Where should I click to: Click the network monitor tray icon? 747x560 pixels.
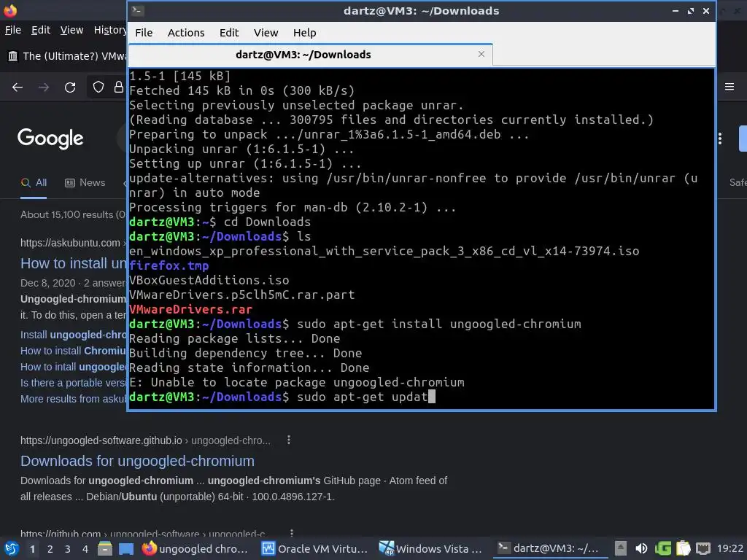coord(703,548)
